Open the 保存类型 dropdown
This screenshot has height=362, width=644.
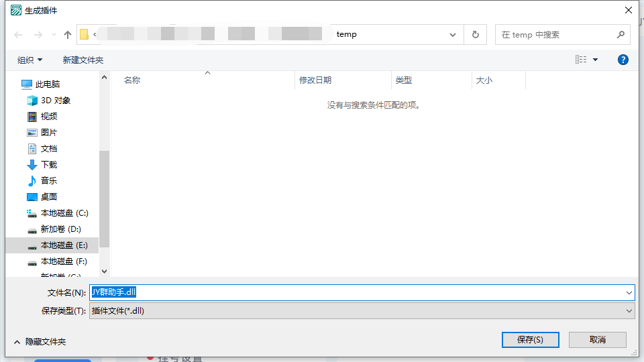(x=362, y=311)
